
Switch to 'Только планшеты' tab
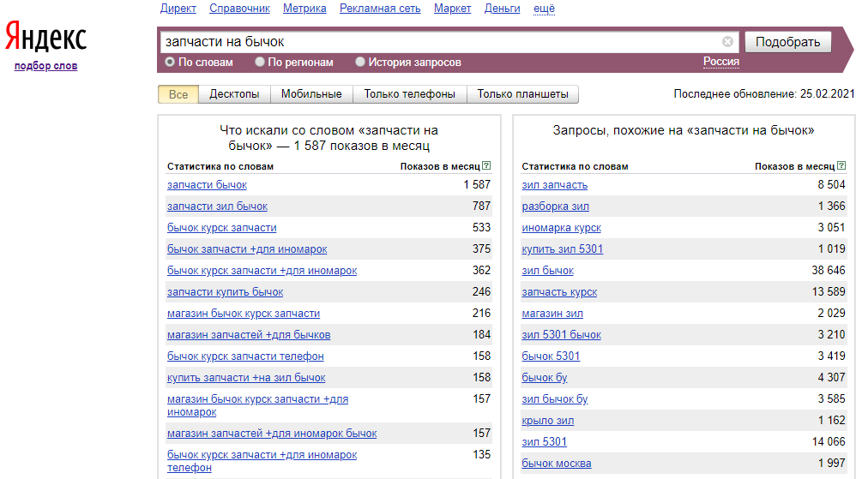pyautogui.click(x=522, y=94)
